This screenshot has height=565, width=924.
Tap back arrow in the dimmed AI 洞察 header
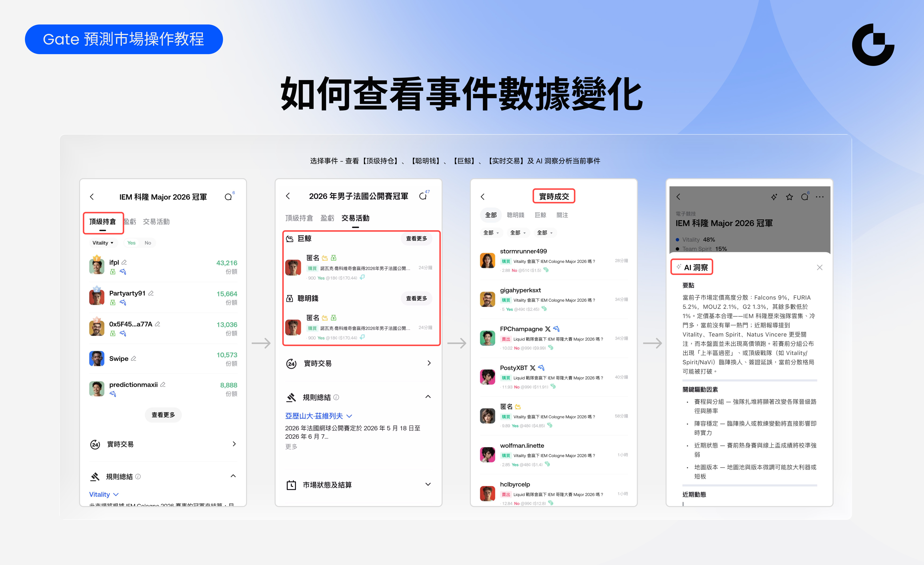(x=678, y=197)
